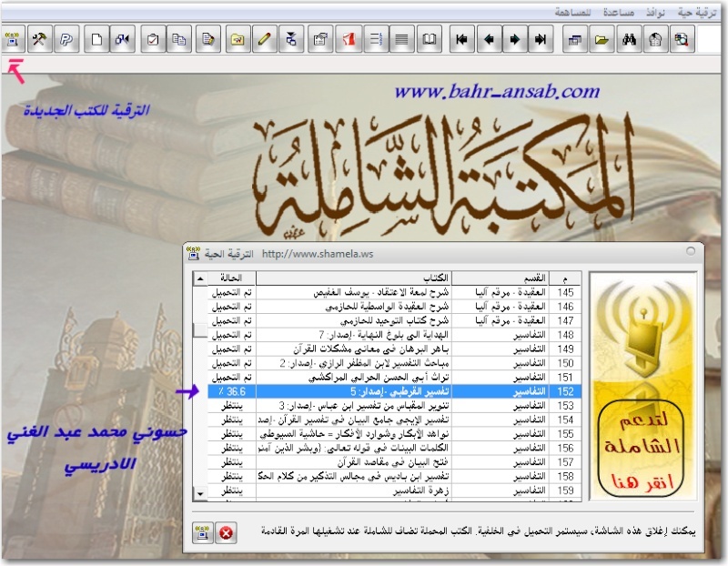The height and width of the screenshot is (566, 728).
Task: Jump to last page arrow
Action: 541,39
